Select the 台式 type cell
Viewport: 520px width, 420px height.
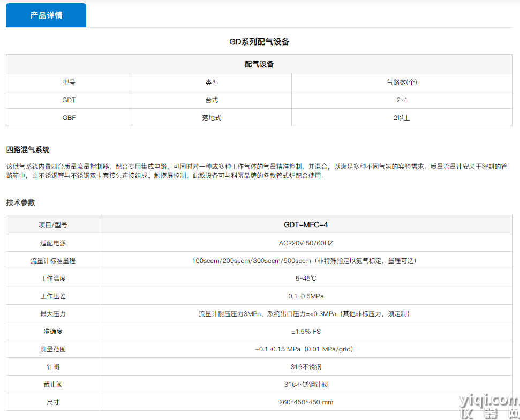212,100
